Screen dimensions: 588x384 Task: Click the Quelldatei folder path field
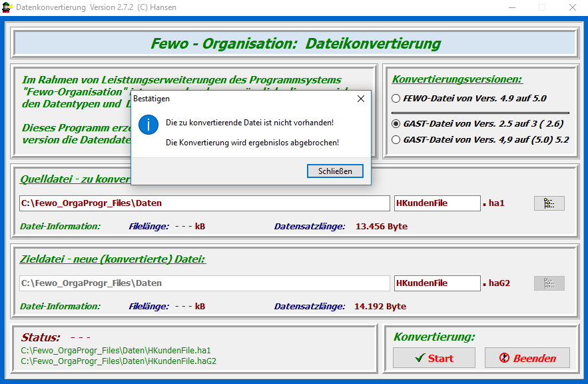204,203
